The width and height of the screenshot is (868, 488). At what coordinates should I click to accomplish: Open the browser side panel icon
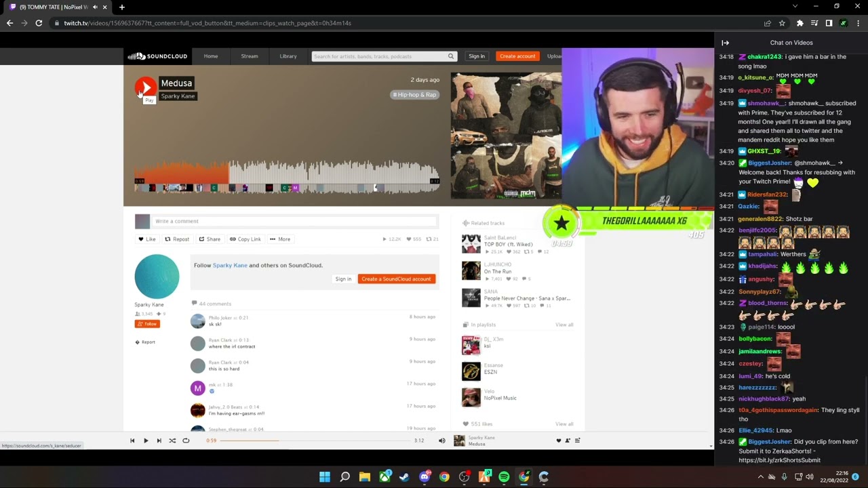829,23
